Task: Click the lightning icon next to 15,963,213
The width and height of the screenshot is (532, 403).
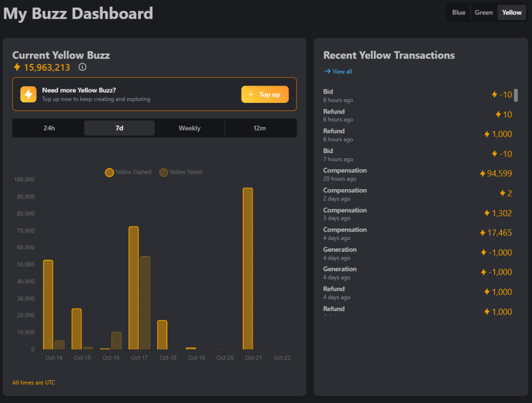Action: tap(17, 67)
